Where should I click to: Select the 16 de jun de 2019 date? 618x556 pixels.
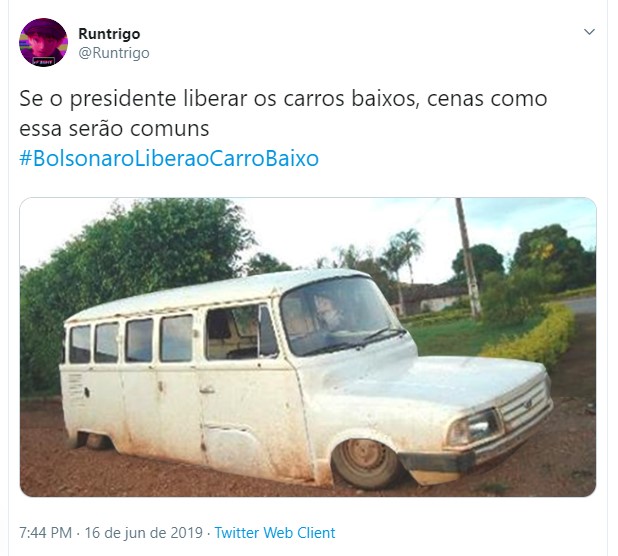[x=143, y=533]
